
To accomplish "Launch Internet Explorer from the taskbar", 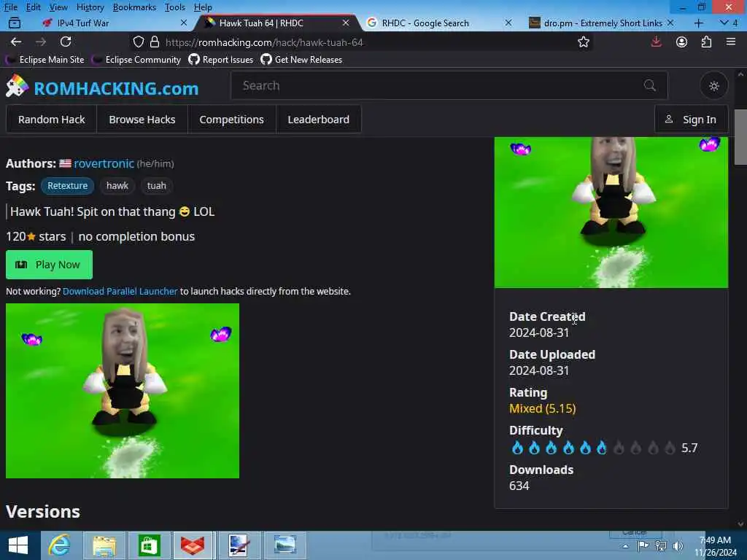I will point(60,545).
